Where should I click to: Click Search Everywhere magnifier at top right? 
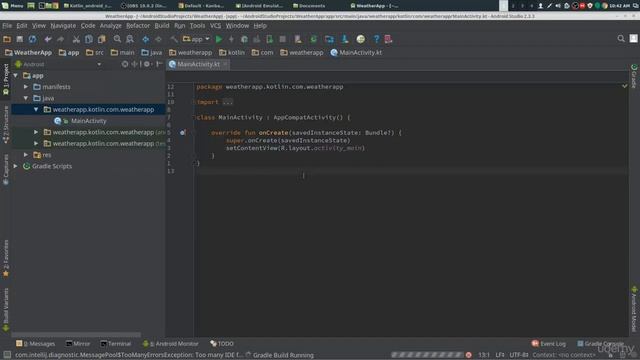click(621, 39)
